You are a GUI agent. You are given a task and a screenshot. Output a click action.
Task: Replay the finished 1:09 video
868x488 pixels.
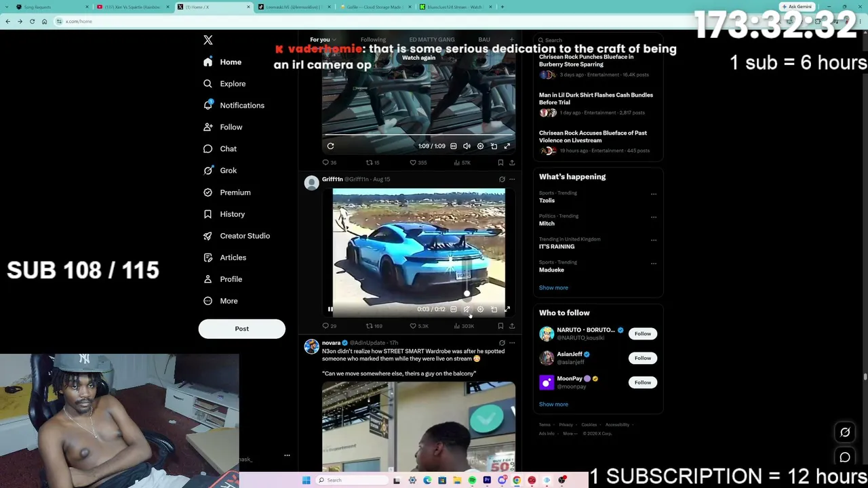[330, 146]
